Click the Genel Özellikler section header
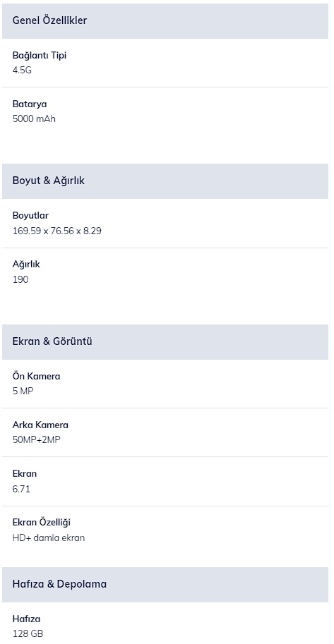The width and height of the screenshot is (334, 644). [x=165, y=21]
